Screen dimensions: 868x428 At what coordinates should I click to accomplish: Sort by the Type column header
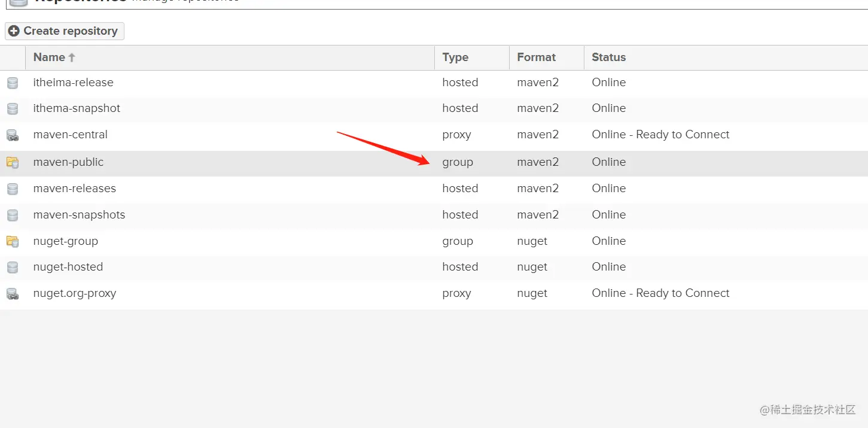pos(472,57)
